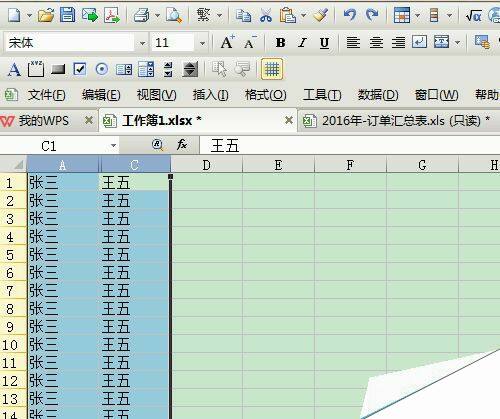
Task: Close the 工作簿1.xlsx tab
Action: click(x=289, y=120)
